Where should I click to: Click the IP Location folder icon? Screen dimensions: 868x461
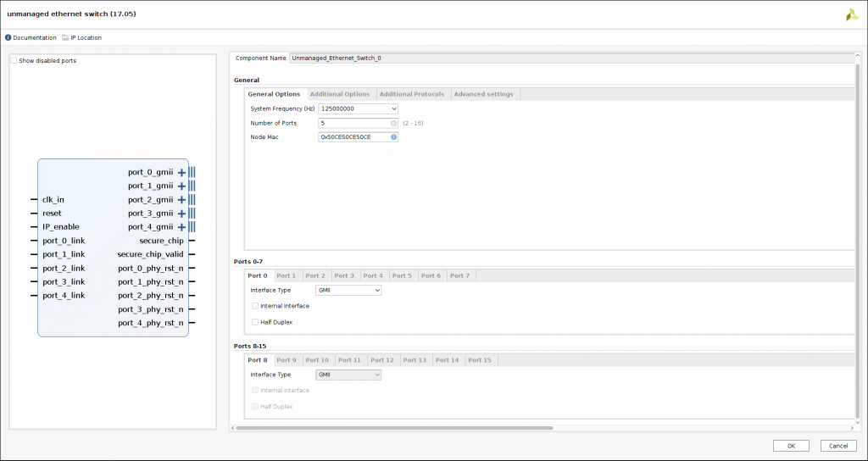pyautogui.click(x=65, y=38)
